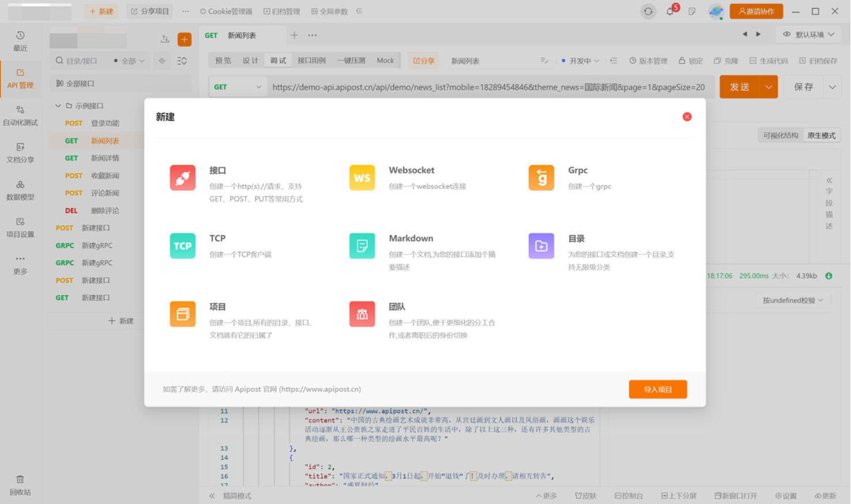
Task: Open 文档分享 in the sidebar
Action: [20, 153]
